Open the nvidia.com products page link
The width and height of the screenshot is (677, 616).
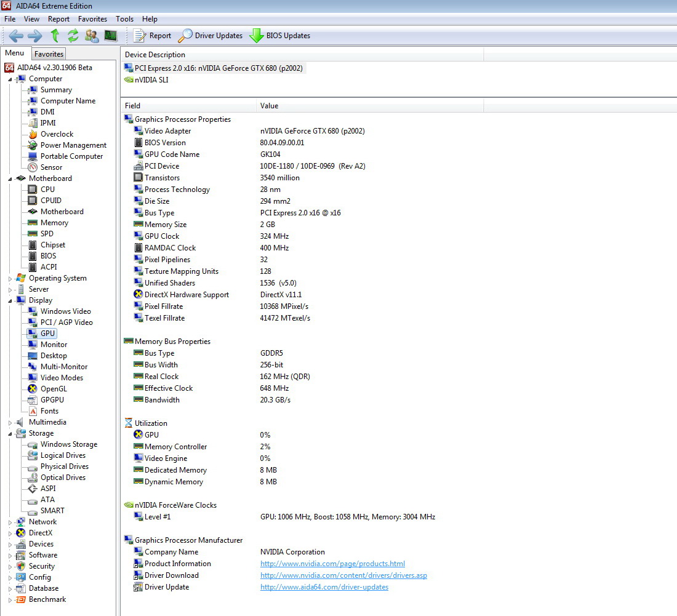(332, 564)
